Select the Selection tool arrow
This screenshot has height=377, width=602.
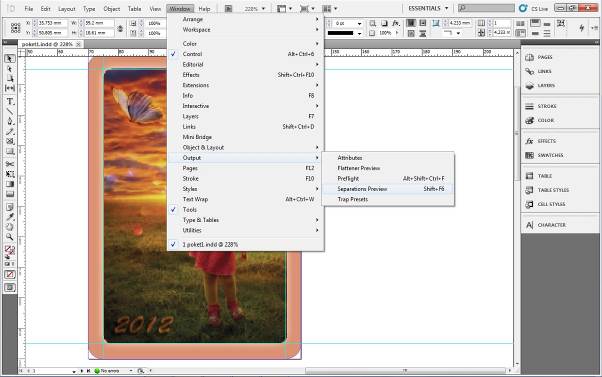pyautogui.click(x=10, y=59)
